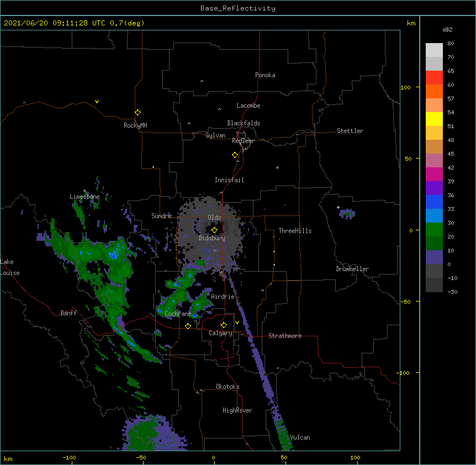Click the Drumheller label
This screenshot has height=465, width=476.
[352, 269]
